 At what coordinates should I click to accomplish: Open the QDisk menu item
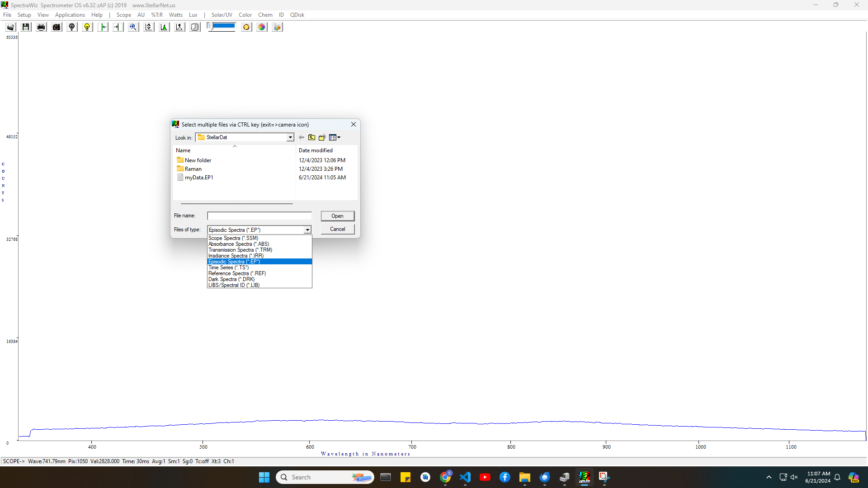[x=297, y=15]
